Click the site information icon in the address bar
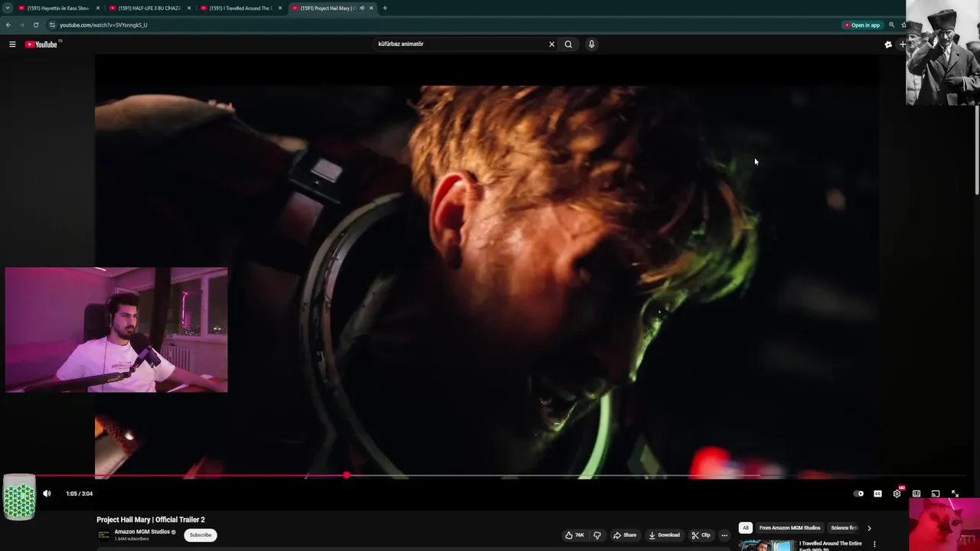Viewport: 980px width, 551px height. [52, 25]
